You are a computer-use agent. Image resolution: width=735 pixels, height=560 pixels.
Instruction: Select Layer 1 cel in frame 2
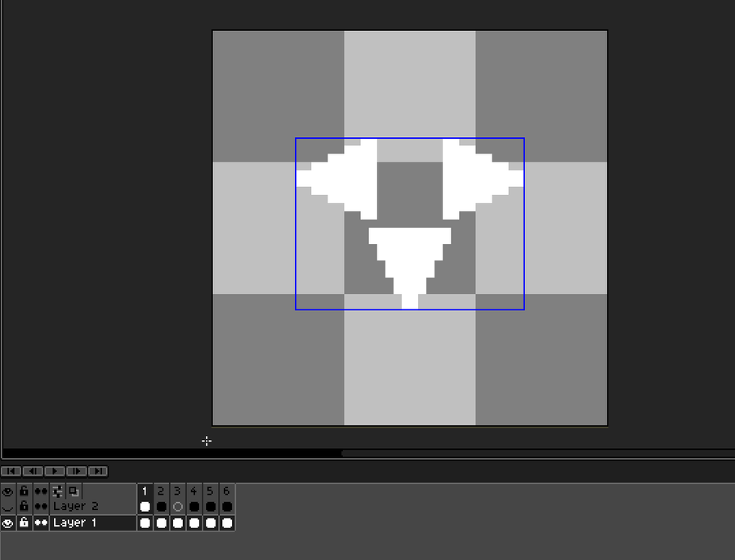tap(161, 523)
